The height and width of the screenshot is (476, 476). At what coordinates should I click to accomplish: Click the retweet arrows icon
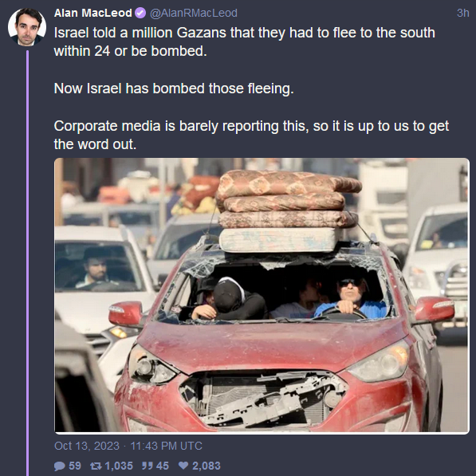click(96, 466)
